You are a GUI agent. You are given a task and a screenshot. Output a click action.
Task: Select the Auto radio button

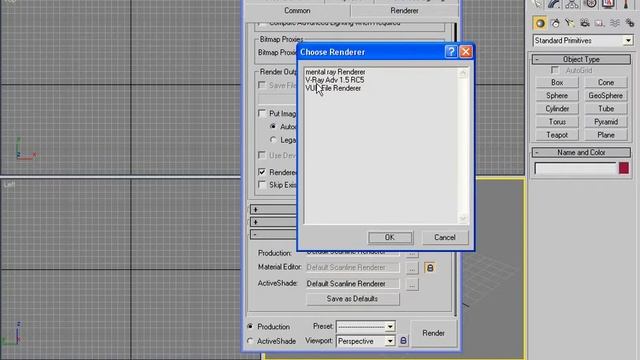pos(273,127)
